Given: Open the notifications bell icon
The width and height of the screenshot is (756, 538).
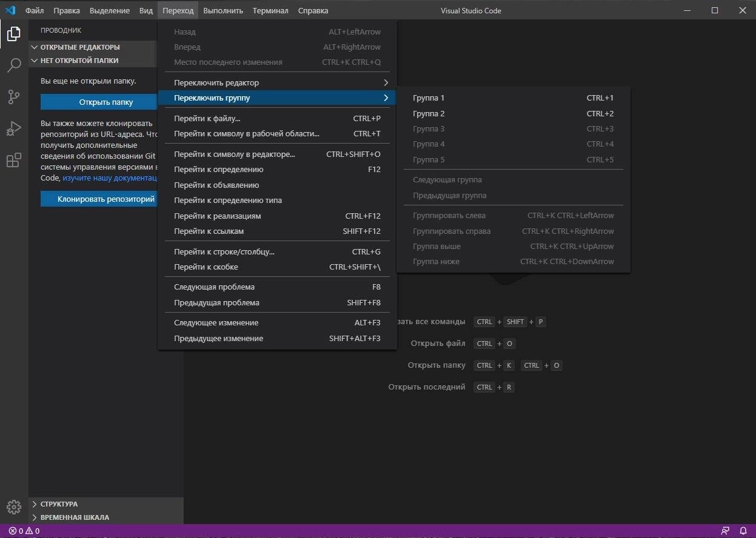Looking at the screenshot, I should 743,531.
